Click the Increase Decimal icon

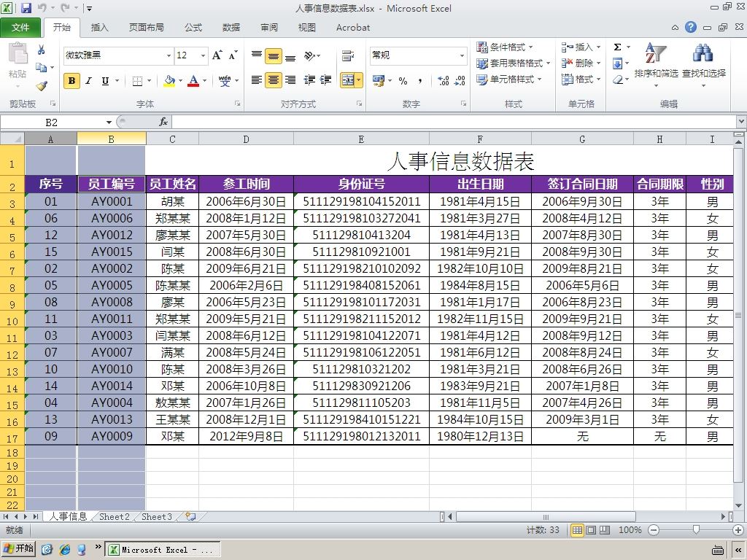[x=443, y=80]
